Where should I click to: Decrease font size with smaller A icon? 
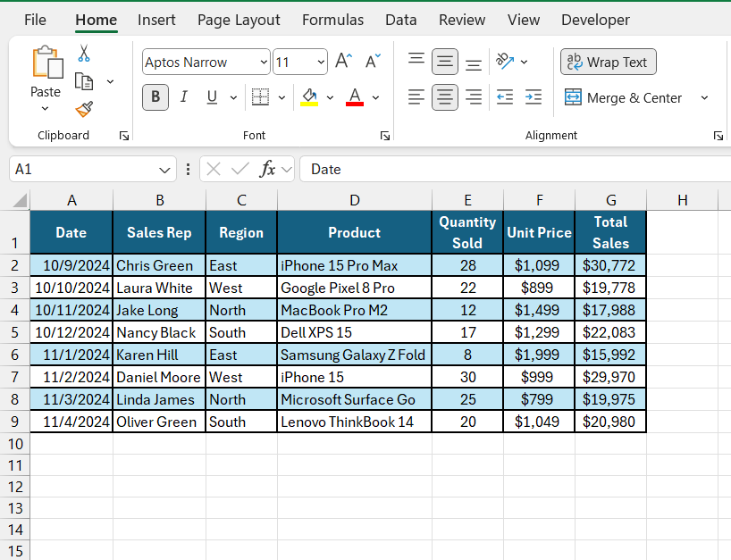click(x=373, y=61)
